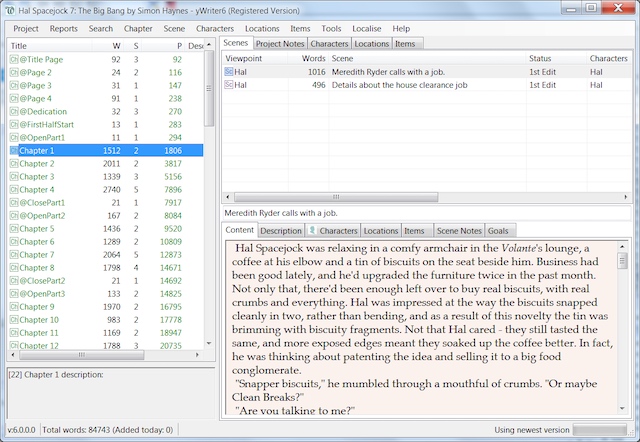Image resolution: width=640 pixels, height=442 pixels.
Task: Click the chapter icon beside Chapter 10
Action: point(14,320)
